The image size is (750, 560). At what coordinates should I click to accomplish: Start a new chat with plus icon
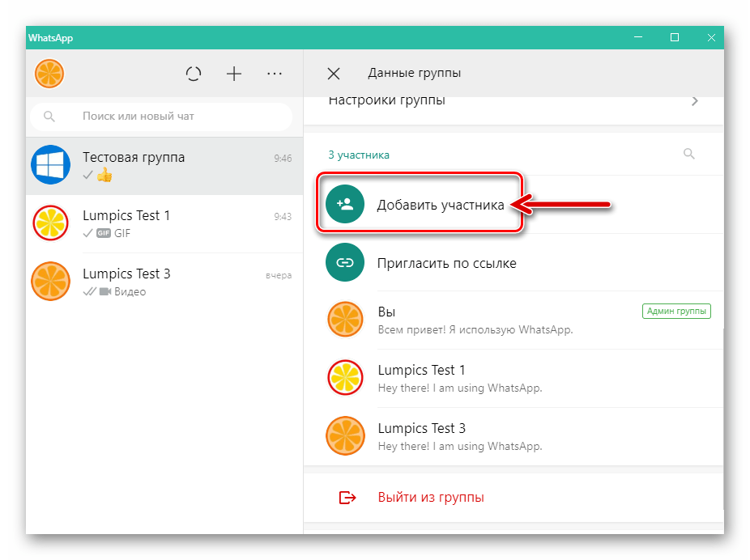tap(234, 74)
